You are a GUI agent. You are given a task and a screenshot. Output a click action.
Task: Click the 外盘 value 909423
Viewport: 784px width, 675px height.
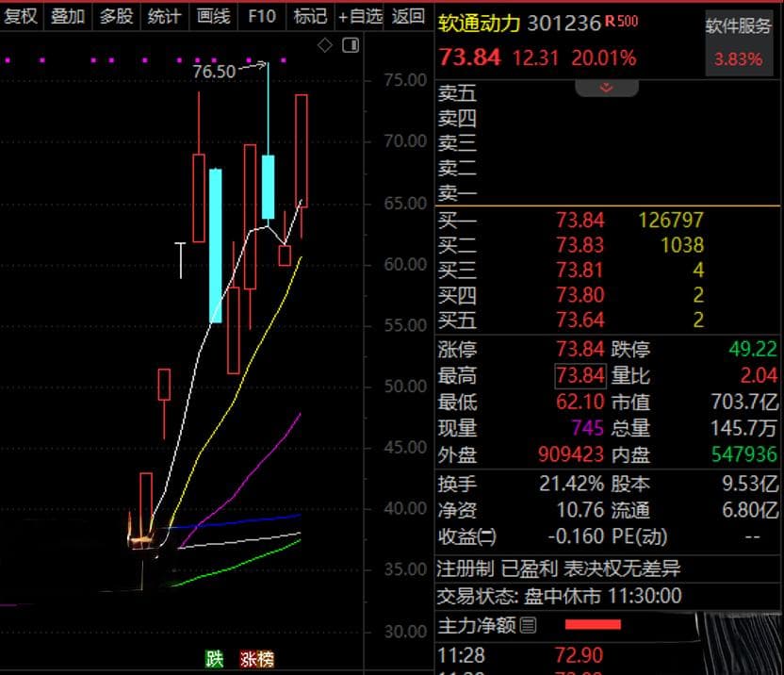coord(571,454)
